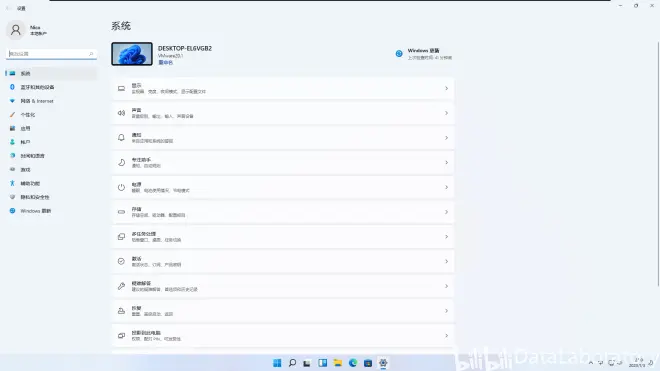Screen dimensions: 660x371
Task: Open Bluetooth and other devices settings
Action: tap(51, 87)
